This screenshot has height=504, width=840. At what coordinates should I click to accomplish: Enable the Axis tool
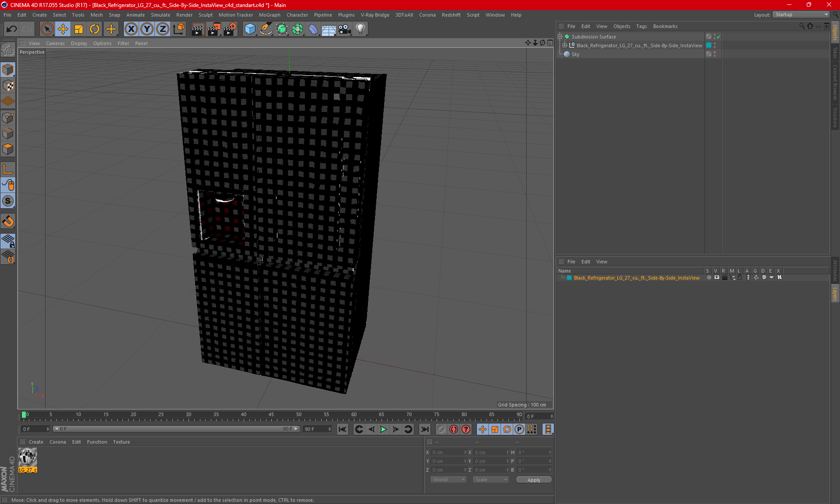tap(8, 169)
